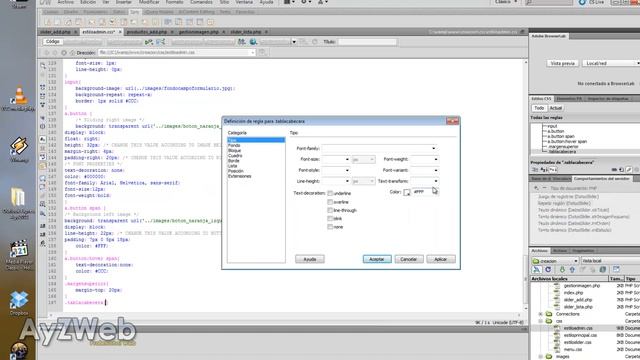Switch to the gestionimagen.php document tab
This screenshot has height=360, width=640.
(x=199, y=32)
